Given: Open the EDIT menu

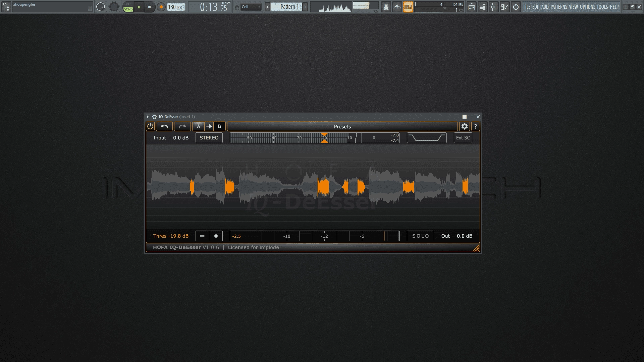Looking at the screenshot, I should (x=536, y=7).
